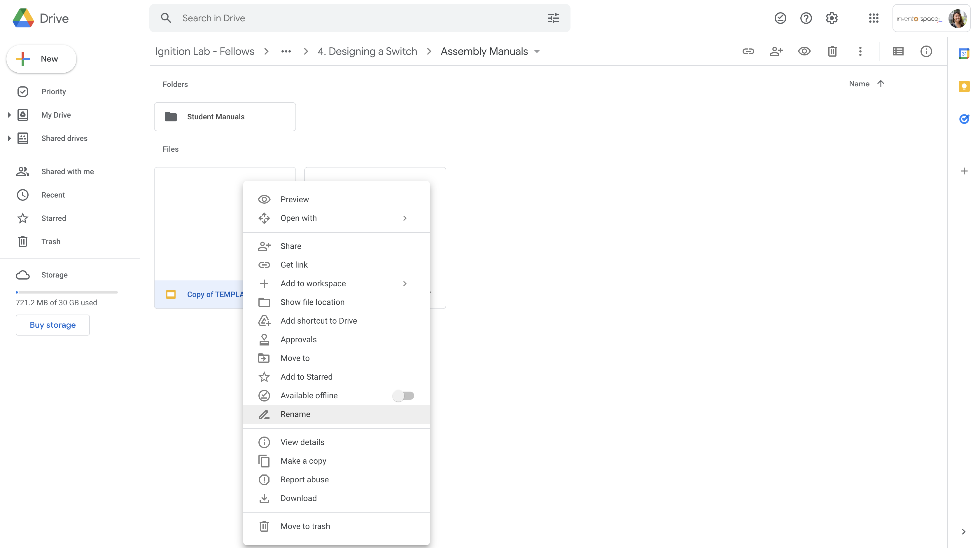Viewport: 980px width, 548px height.
Task: Click the eye preview icon in toolbar
Action: pyautogui.click(x=804, y=51)
